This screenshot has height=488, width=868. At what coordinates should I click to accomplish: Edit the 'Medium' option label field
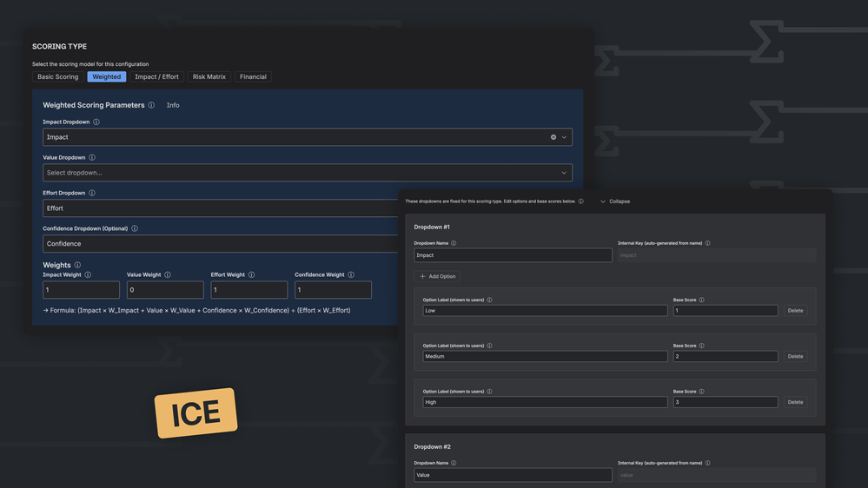pos(545,356)
